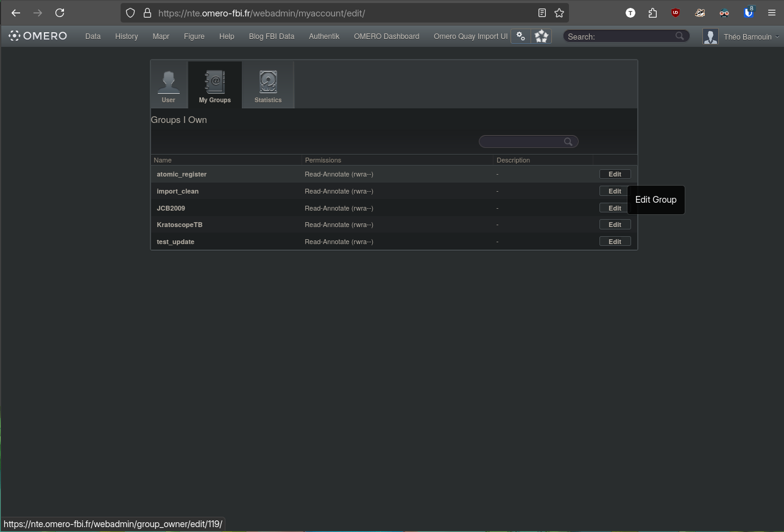
Task: Bookmark this page with star icon
Action: pyautogui.click(x=559, y=13)
